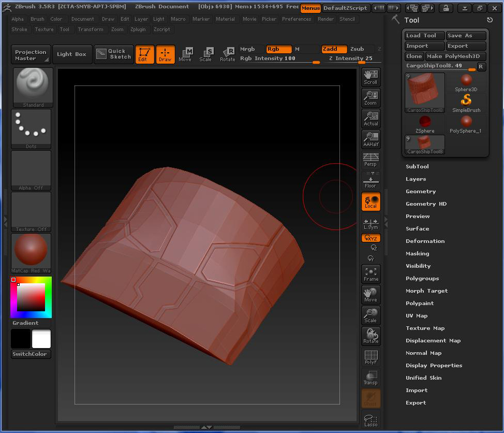Toggle Local transformations
Screen dimensions: 504x433
(370, 201)
